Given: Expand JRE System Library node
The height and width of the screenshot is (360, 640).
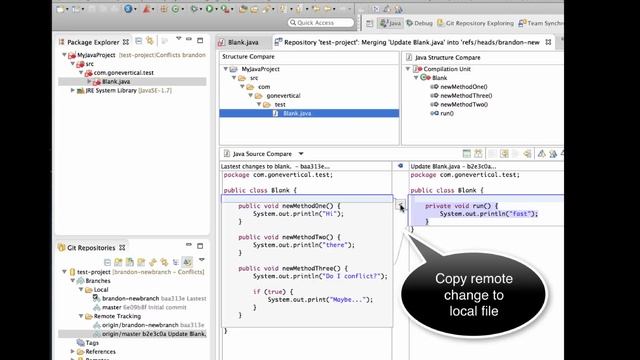Looking at the screenshot, I should coord(73,90).
